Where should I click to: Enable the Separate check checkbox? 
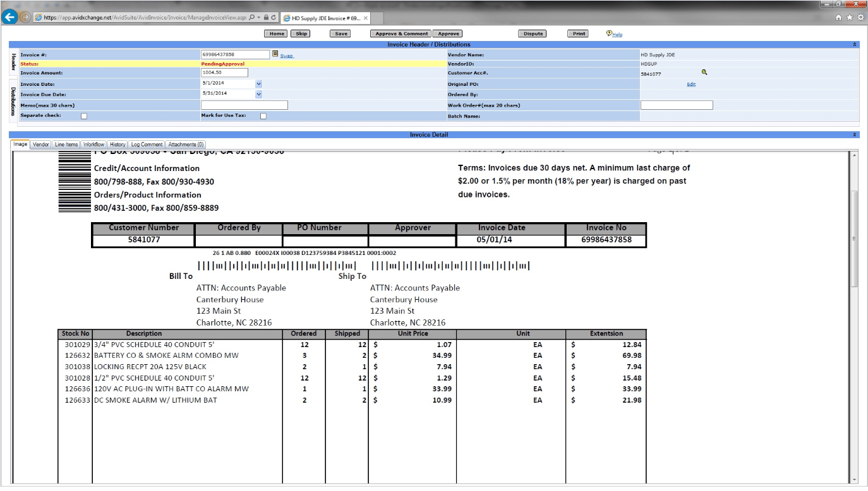(x=84, y=116)
